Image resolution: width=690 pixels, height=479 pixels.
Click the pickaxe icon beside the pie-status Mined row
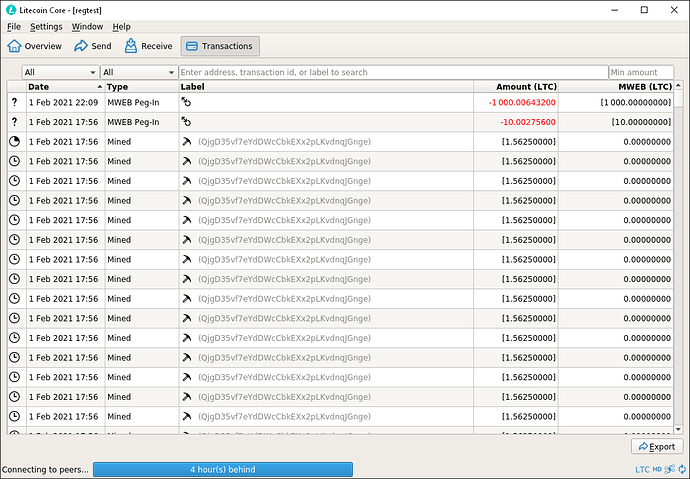coord(187,142)
